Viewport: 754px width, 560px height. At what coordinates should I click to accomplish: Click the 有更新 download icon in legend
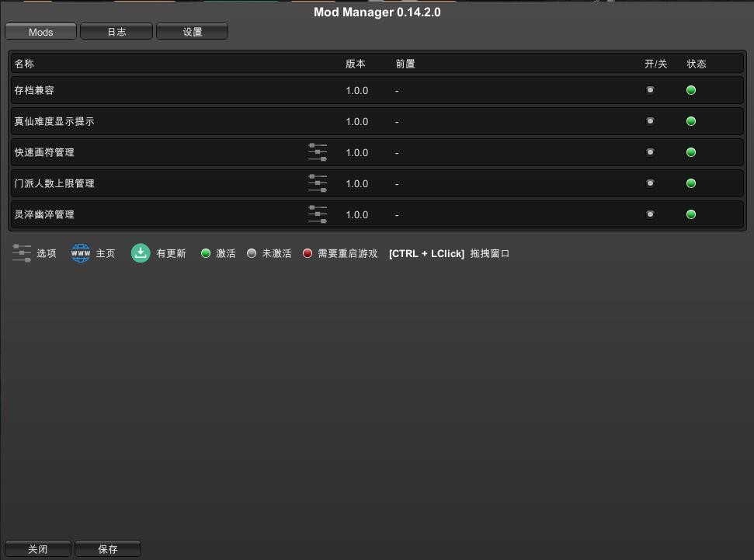[x=141, y=253]
